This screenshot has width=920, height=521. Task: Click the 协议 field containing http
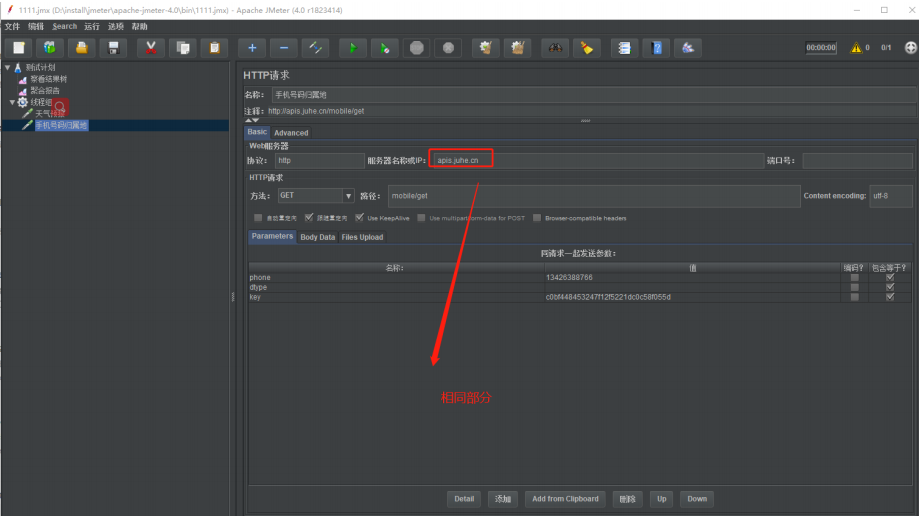click(x=320, y=160)
